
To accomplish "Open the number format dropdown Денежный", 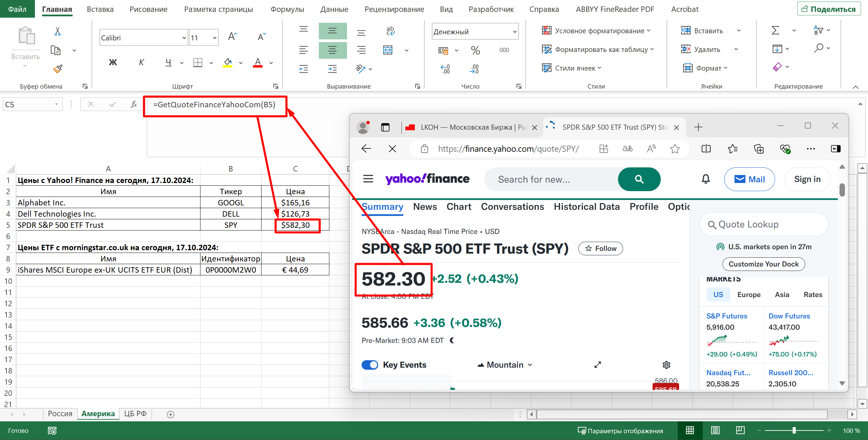I will (515, 32).
